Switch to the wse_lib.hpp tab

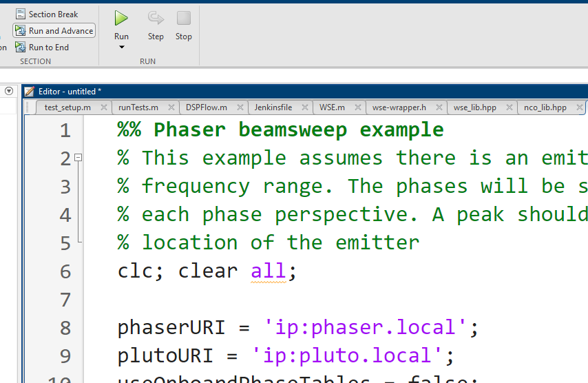point(475,107)
